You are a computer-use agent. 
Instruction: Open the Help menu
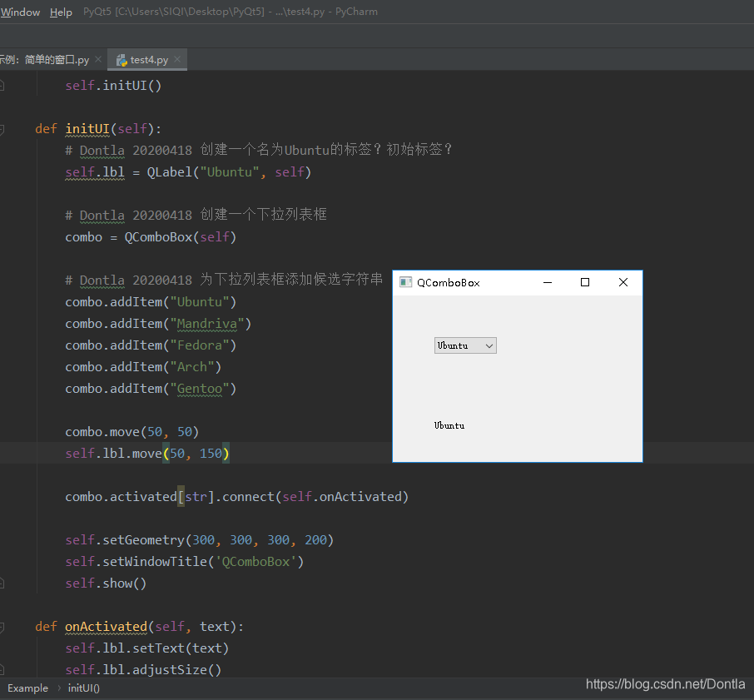point(61,12)
